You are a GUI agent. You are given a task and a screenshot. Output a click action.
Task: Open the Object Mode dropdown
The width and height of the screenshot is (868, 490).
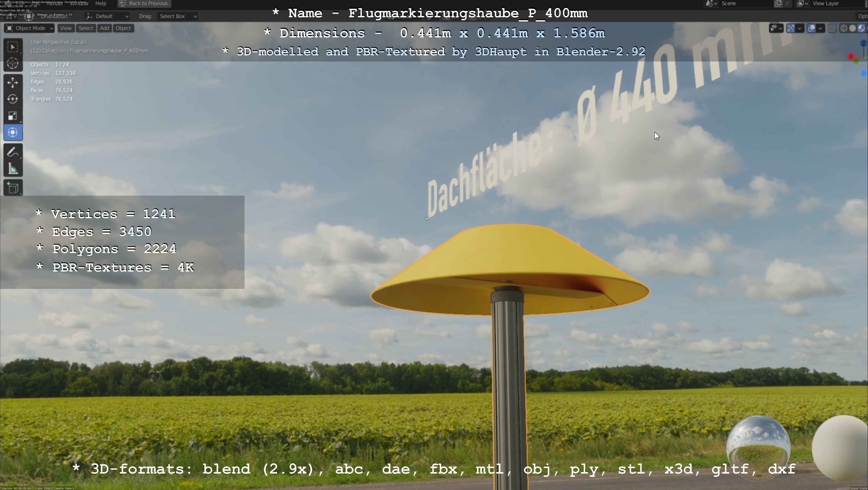coord(29,28)
